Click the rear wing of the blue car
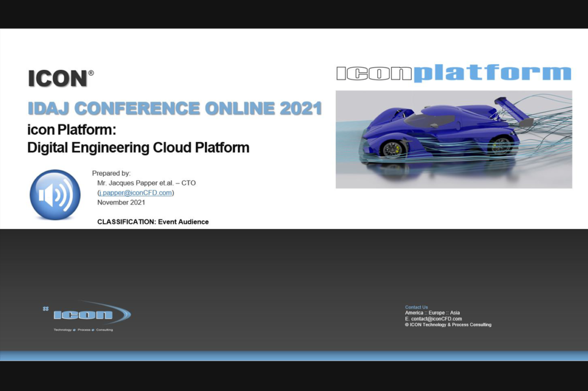 pyautogui.click(x=513, y=109)
